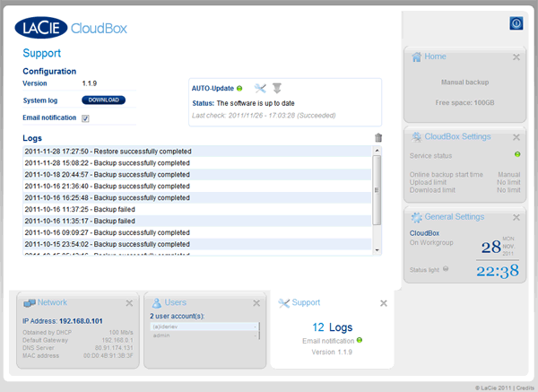Close the Users widget
This screenshot has height=392, width=538.
point(256,303)
